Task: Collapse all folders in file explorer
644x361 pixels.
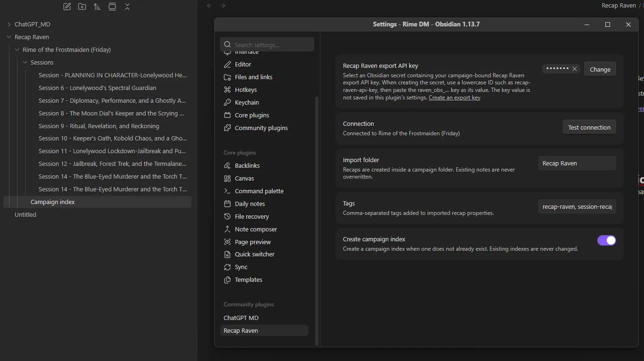Action: (127, 7)
